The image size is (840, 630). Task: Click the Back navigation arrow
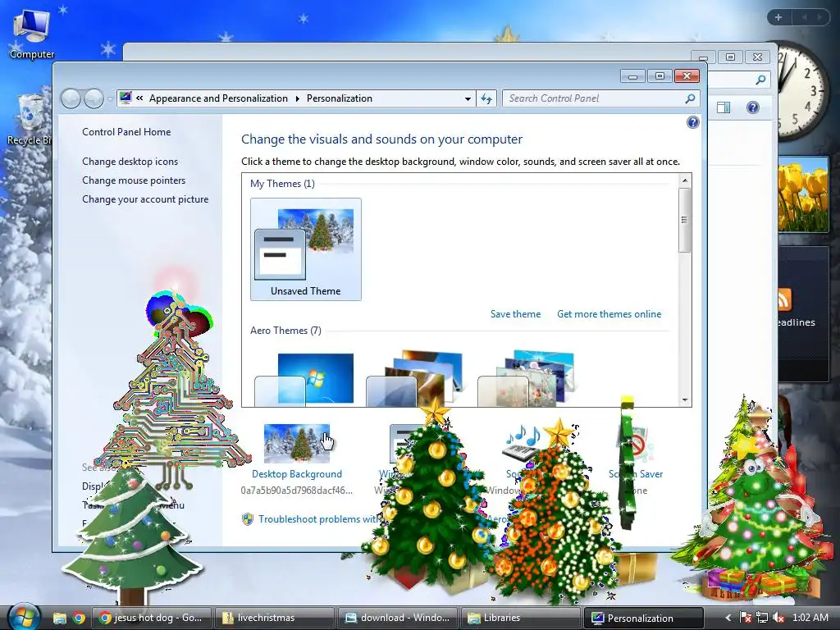[71, 98]
